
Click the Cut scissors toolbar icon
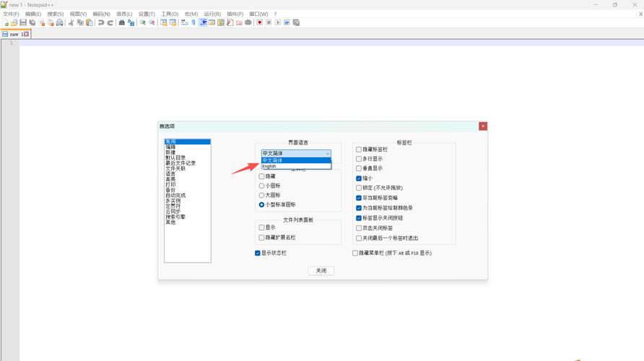[71, 22]
